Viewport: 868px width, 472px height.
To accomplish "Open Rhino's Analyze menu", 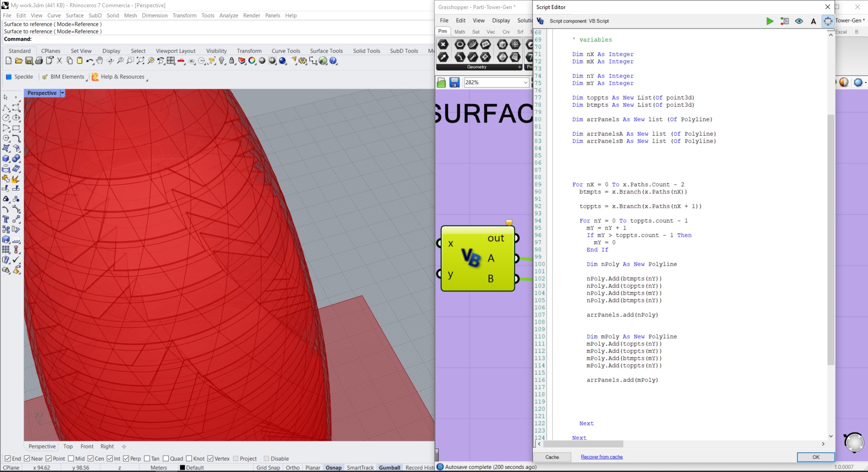I will point(228,15).
